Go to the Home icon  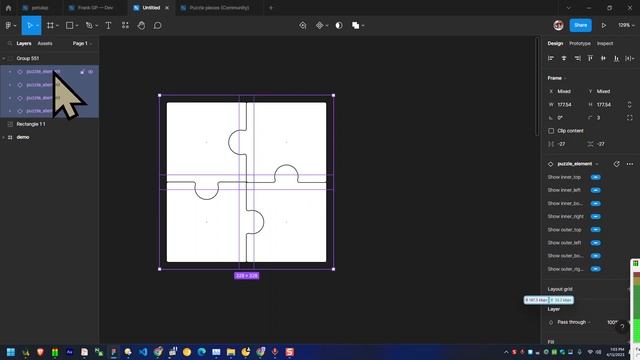click(x=9, y=8)
